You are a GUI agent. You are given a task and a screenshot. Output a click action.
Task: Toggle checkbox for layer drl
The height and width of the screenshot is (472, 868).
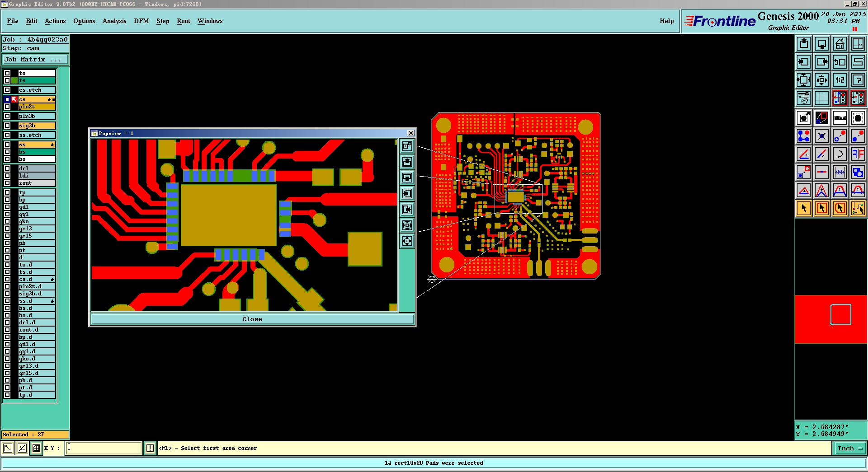(x=7, y=168)
